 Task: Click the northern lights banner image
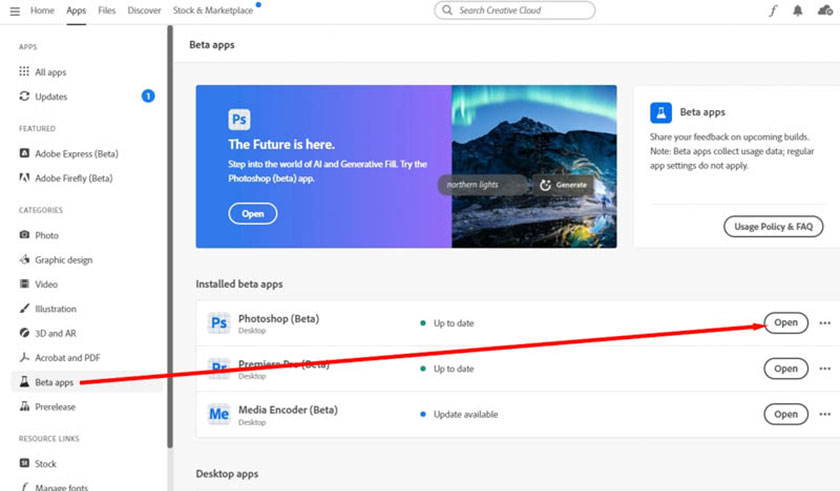534,167
